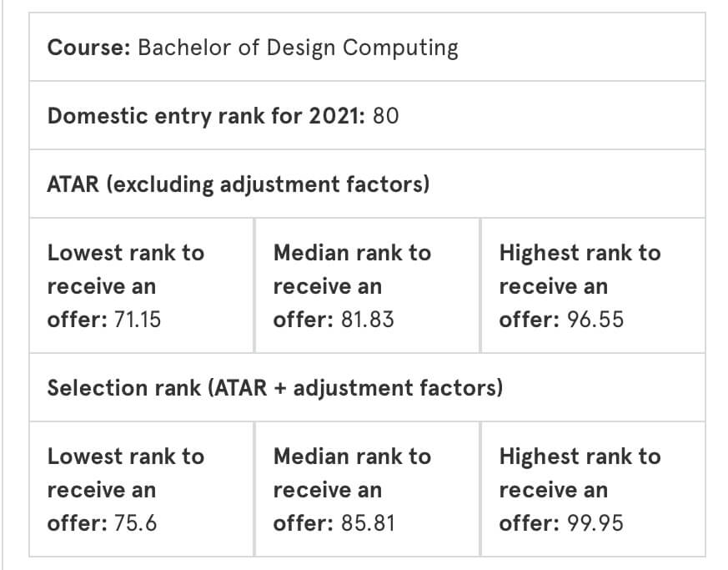
Task: Click the bold Course: label
Action: coord(88,48)
